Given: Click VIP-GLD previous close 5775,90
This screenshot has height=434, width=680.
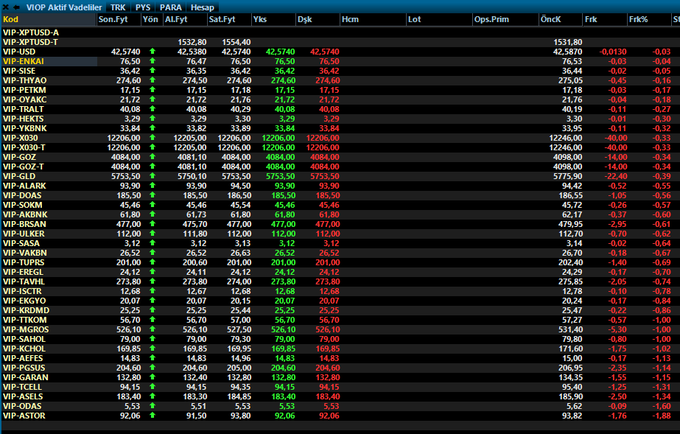Looking at the screenshot, I should point(568,176).
